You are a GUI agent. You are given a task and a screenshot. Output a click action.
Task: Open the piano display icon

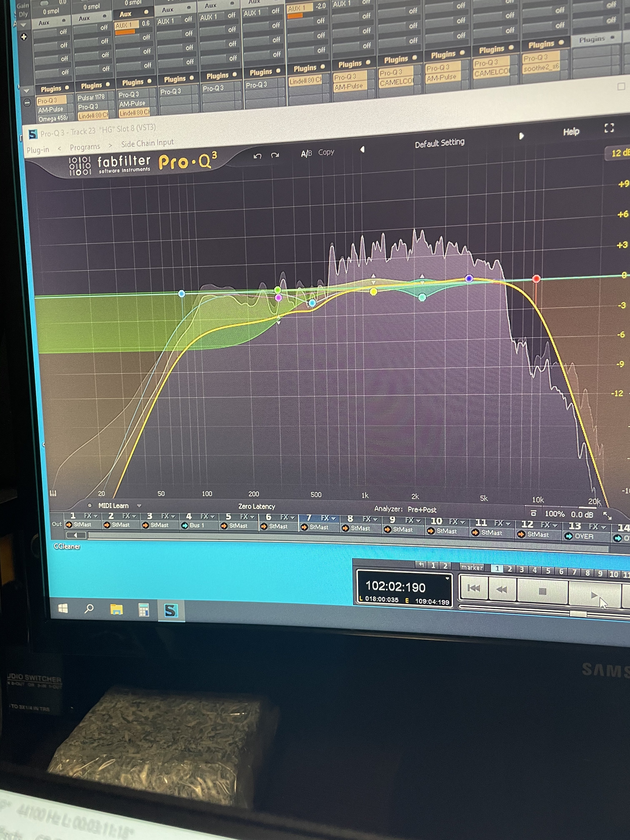[53, 493]
